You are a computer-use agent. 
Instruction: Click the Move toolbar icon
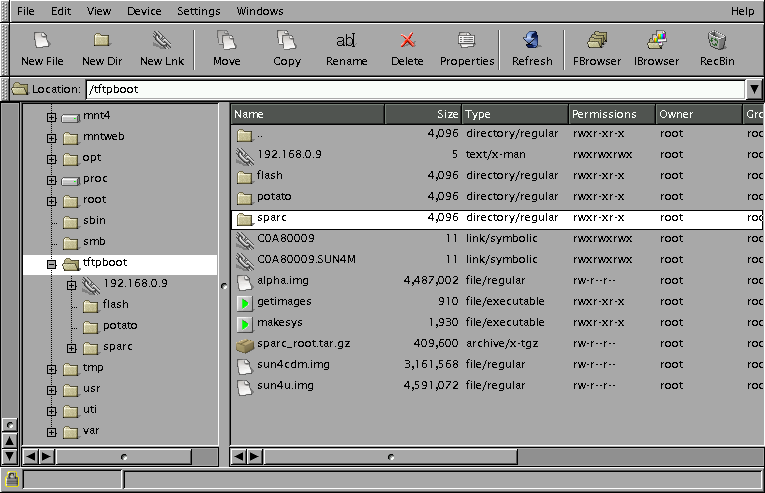pyautogui.click(x=227, y=48)
